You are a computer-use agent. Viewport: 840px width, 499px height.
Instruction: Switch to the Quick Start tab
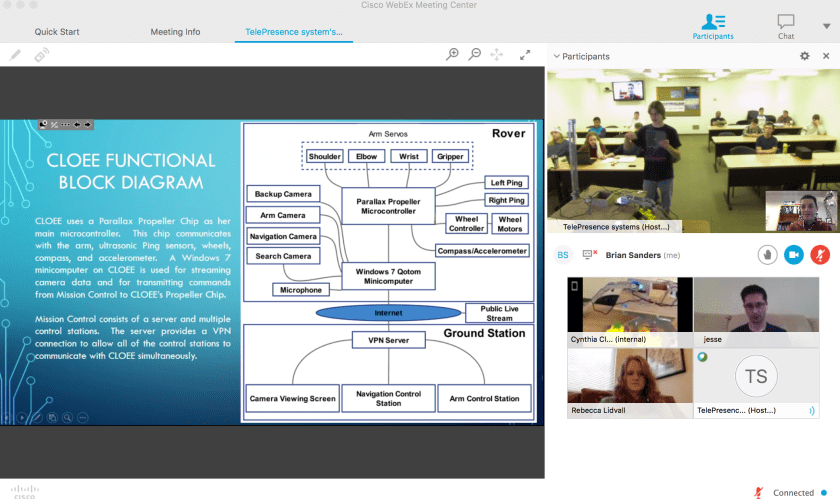point(56,32)
